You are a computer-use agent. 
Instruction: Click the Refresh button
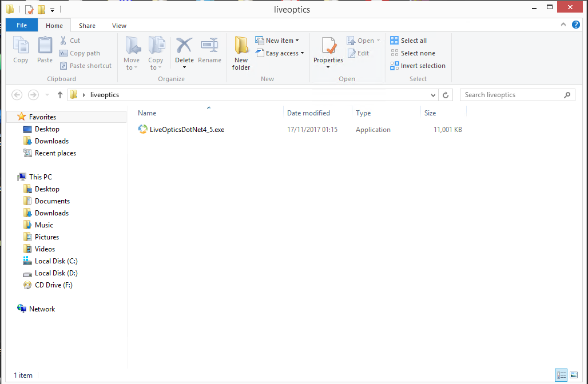click(446, 95)
